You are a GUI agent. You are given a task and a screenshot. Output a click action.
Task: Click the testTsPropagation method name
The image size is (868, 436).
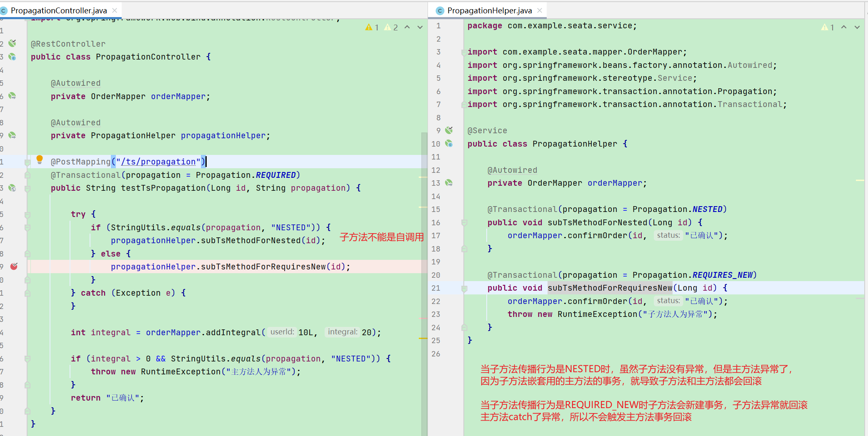coord(163,188)
